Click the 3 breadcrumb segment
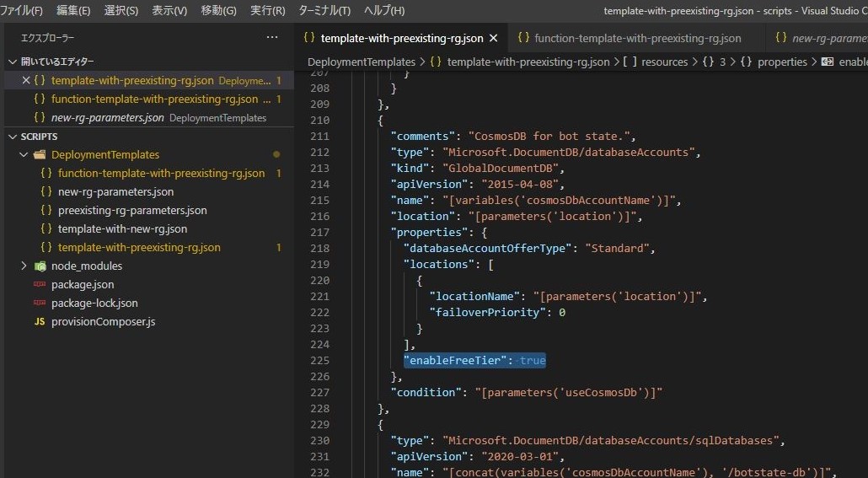Viewport: 868px width, 478px height. [x=722, y=62]
